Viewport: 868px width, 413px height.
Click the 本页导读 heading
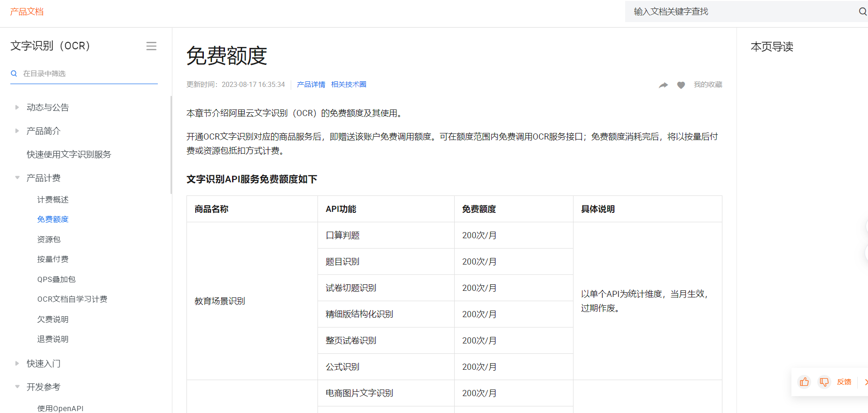[x=772, y=47]
